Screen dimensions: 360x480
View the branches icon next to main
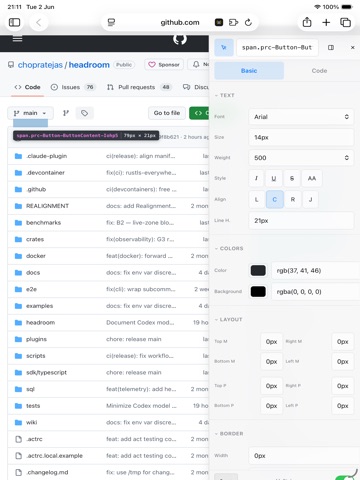tap(66, 113)
